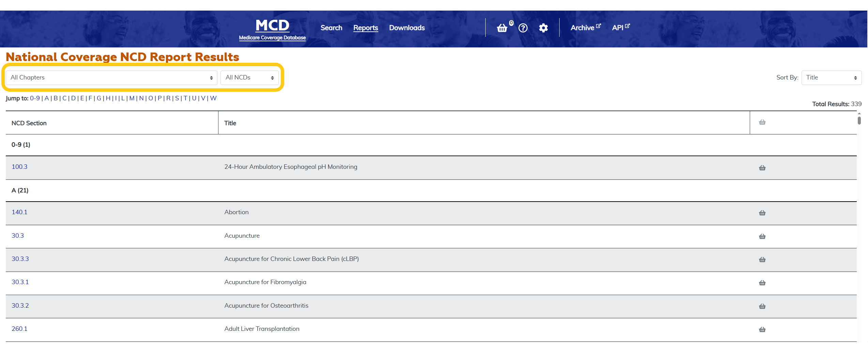Open the All NCDs dropdown
868x352 pixels.
(249, 78)
